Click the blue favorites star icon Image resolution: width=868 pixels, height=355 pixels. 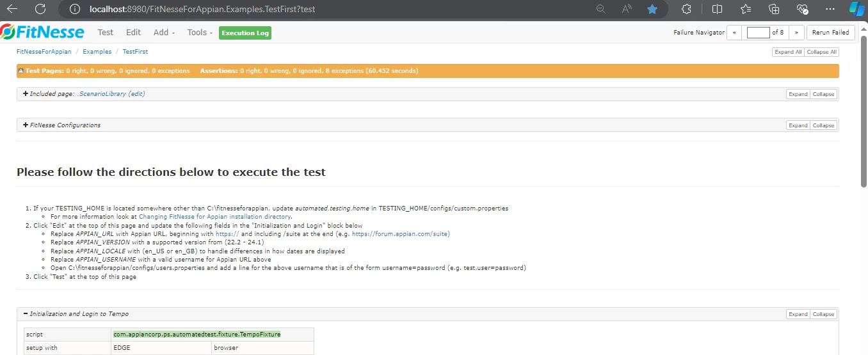(652, 9)
